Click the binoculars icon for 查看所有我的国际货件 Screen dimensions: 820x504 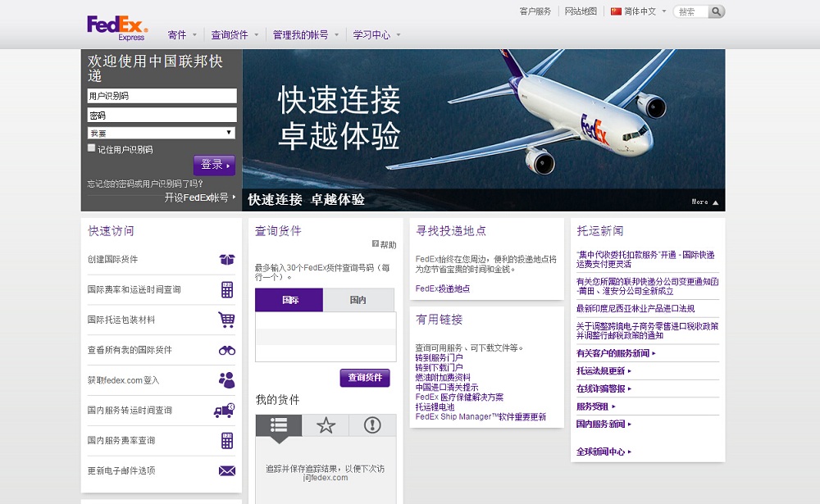coord(227,350)
